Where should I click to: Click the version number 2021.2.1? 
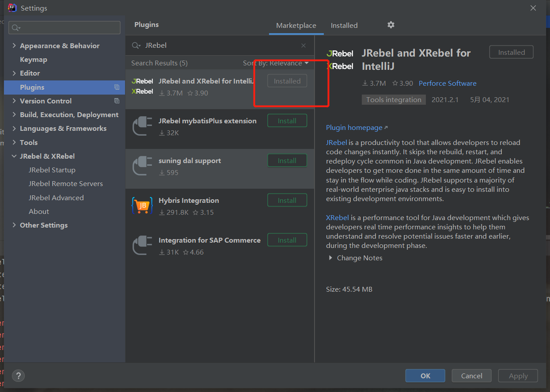coord(445,99)
